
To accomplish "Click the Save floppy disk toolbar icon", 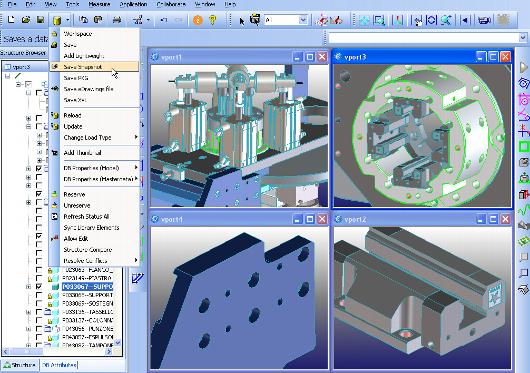I will (40, 20).
